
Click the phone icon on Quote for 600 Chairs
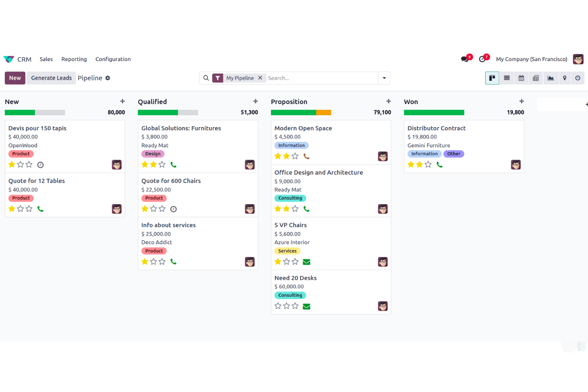174,209
